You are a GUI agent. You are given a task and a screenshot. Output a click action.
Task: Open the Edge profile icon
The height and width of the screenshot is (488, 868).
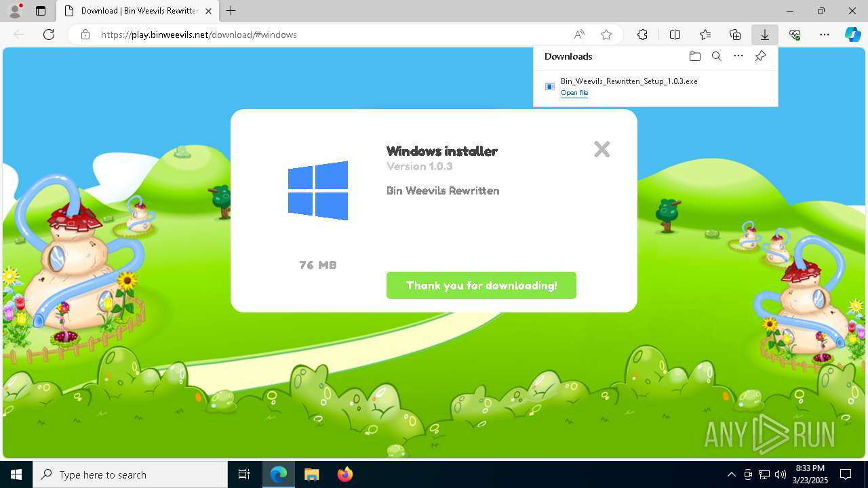(x=15, y=11)
